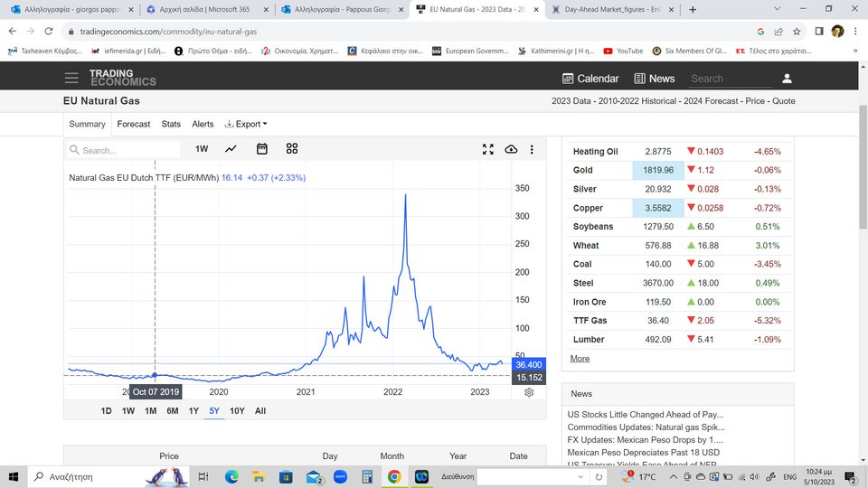This screenshot has height=488, width=868.
Task: Click the cloud download chart icon
Action: 511,149
